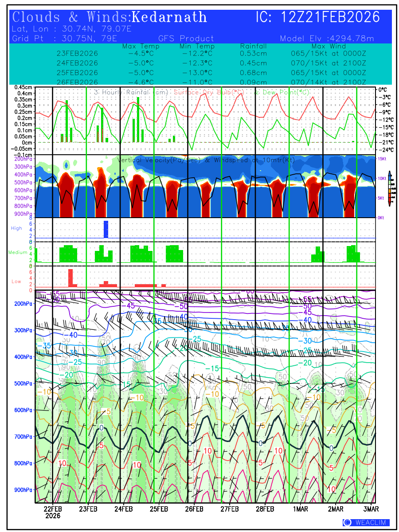Click the High cloud panel label
This screenshot has width=399, height=532.
pos(16,228)
